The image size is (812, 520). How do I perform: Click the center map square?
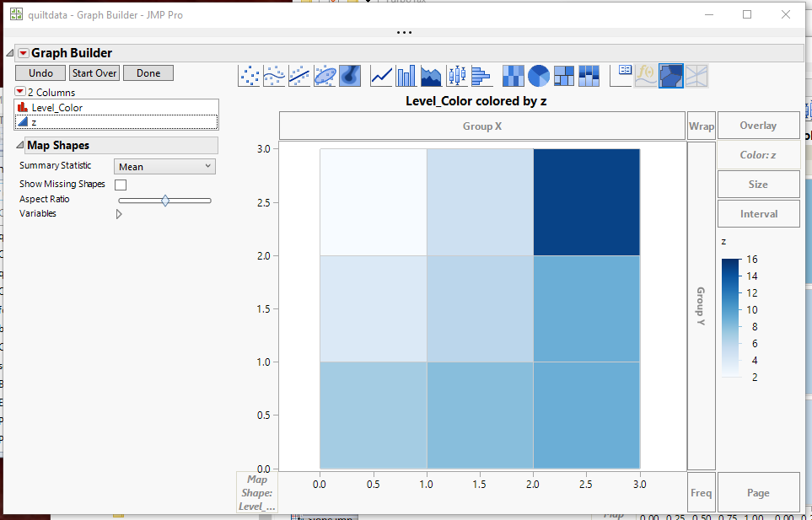click(x=480, y=309)
